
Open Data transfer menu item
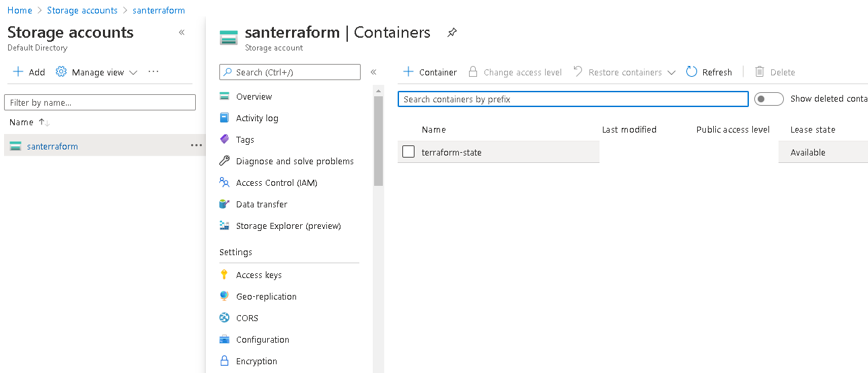point(262,205)
